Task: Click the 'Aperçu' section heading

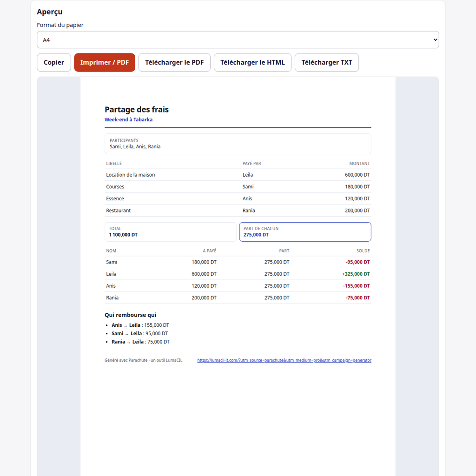Action: pyautogui.click(x=50, y=12)
